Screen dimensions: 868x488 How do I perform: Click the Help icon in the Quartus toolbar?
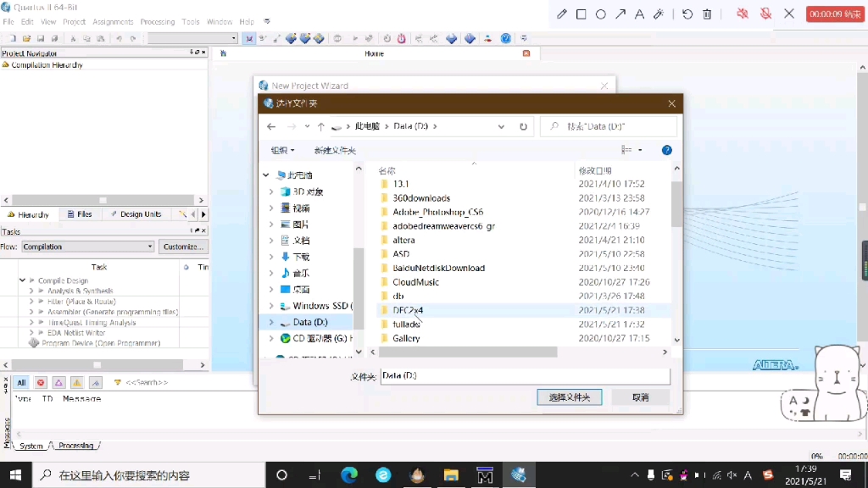(506, 38)
